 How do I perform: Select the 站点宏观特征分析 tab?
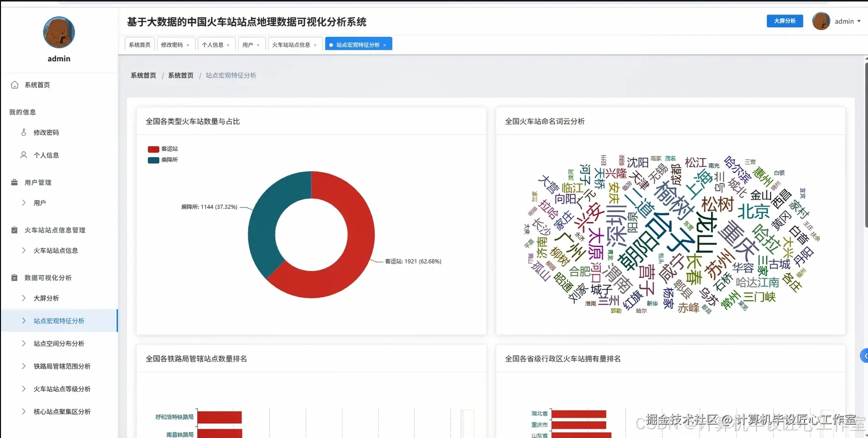pyautogui.click(x=358, y=44)
